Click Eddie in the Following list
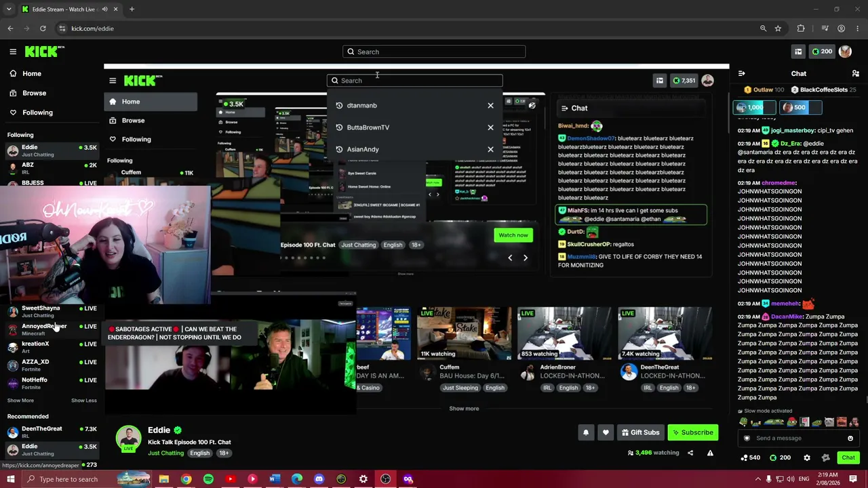This screenshot has width=868, height=488. [52, 150]
